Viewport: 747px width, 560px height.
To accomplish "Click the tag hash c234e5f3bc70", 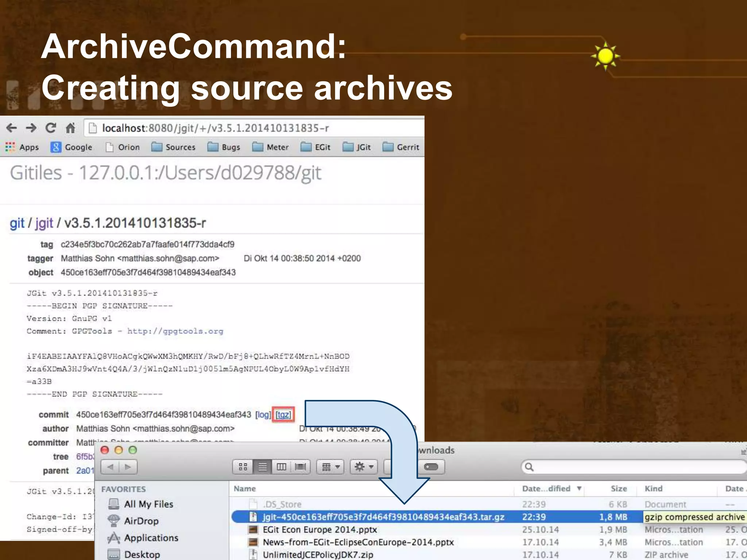I will [147, 244].
